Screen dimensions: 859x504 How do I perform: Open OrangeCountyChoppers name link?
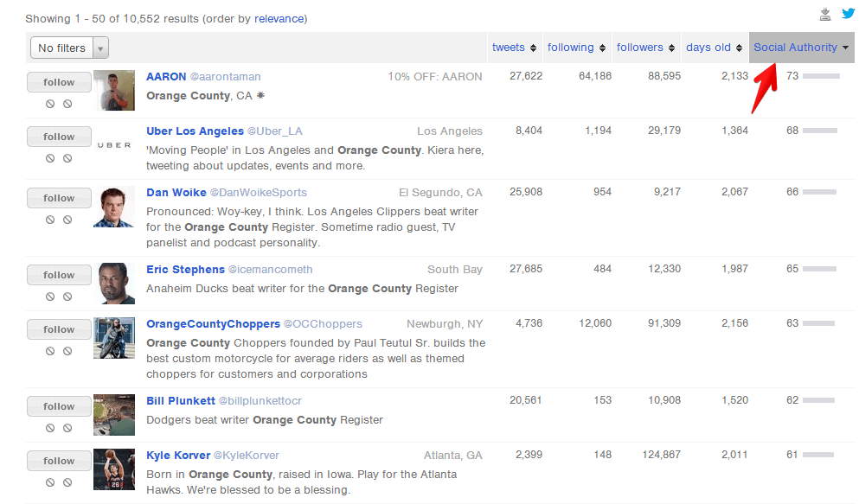213,324
